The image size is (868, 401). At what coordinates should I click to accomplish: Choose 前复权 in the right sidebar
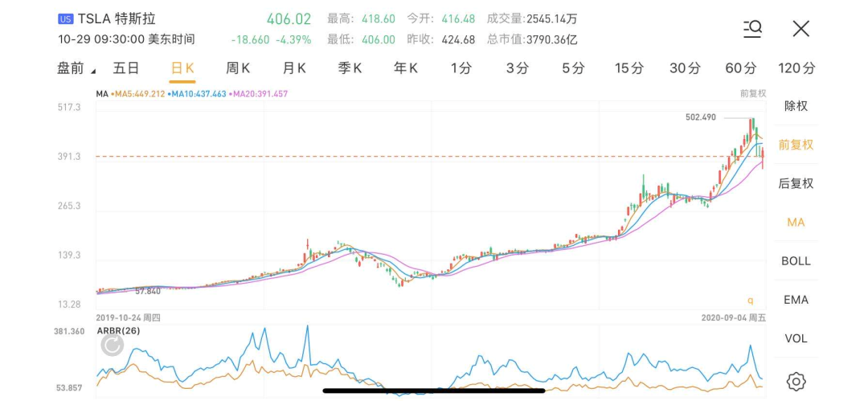tap(796, 145)
